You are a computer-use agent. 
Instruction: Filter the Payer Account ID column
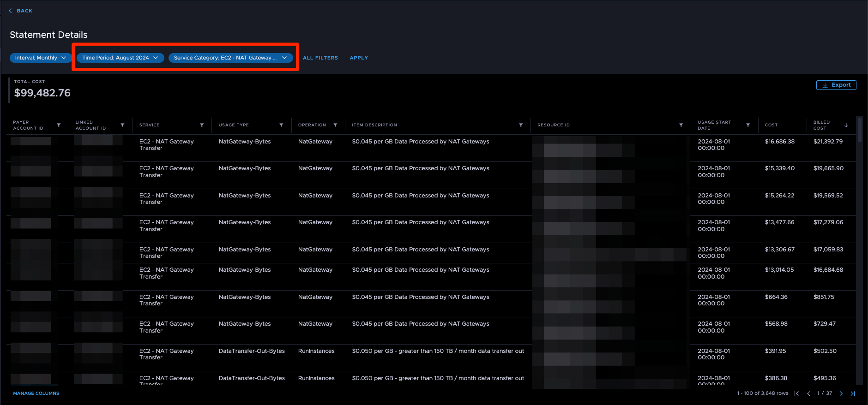pos(59,125)
